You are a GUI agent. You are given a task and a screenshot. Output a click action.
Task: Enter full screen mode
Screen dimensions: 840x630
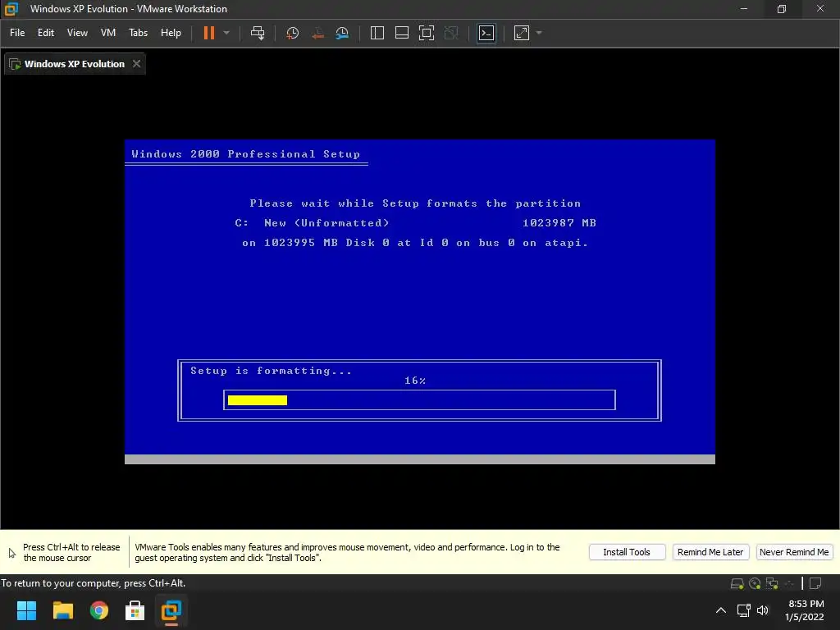click(x=427, y=33)
